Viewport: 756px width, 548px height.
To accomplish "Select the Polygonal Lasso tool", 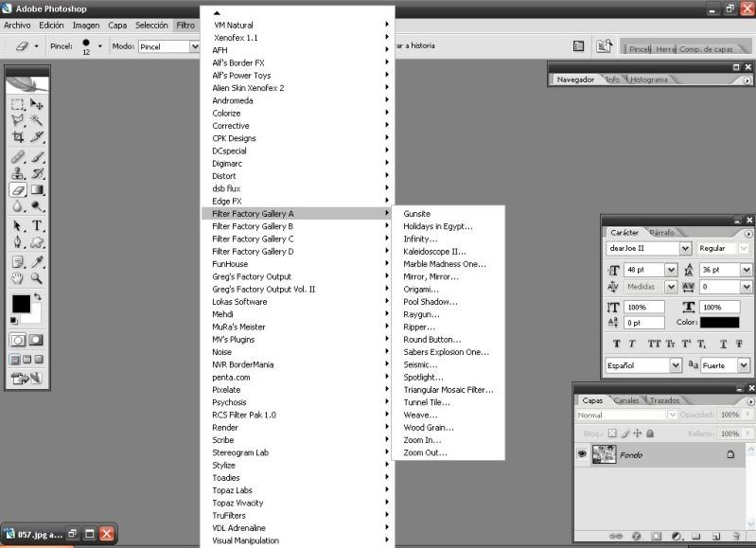I will click(18, 120).
